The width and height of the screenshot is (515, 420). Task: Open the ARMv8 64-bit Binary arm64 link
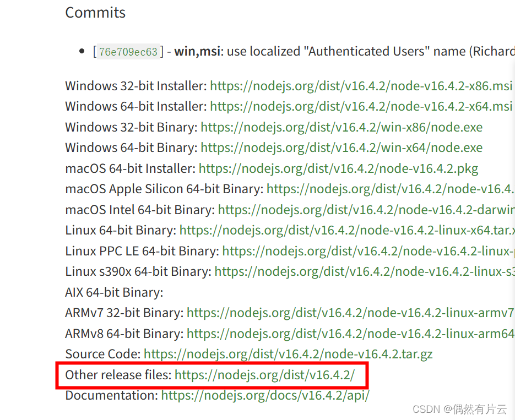coord(350,334)
